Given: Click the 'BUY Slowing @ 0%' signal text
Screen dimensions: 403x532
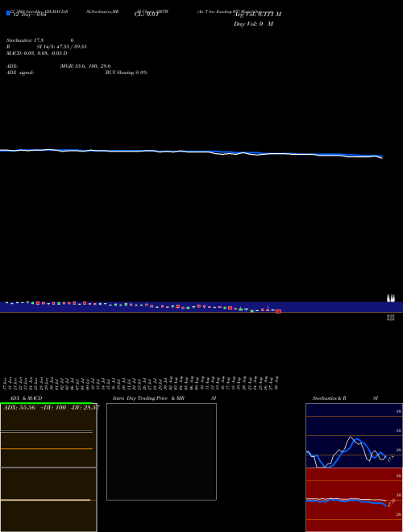Looking at the screenshot, I should (x=127, y=73).
